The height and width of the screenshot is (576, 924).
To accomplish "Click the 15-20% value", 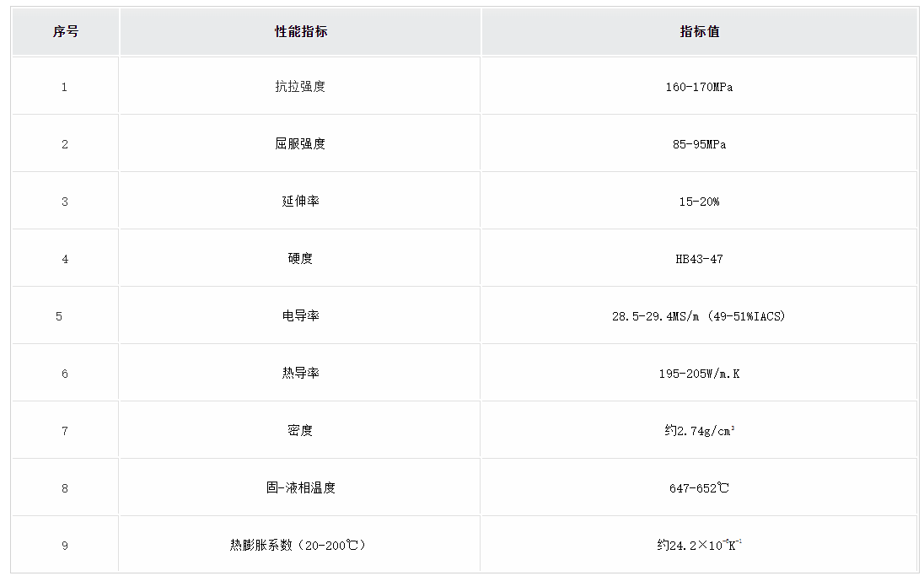I will click(699, 202).
